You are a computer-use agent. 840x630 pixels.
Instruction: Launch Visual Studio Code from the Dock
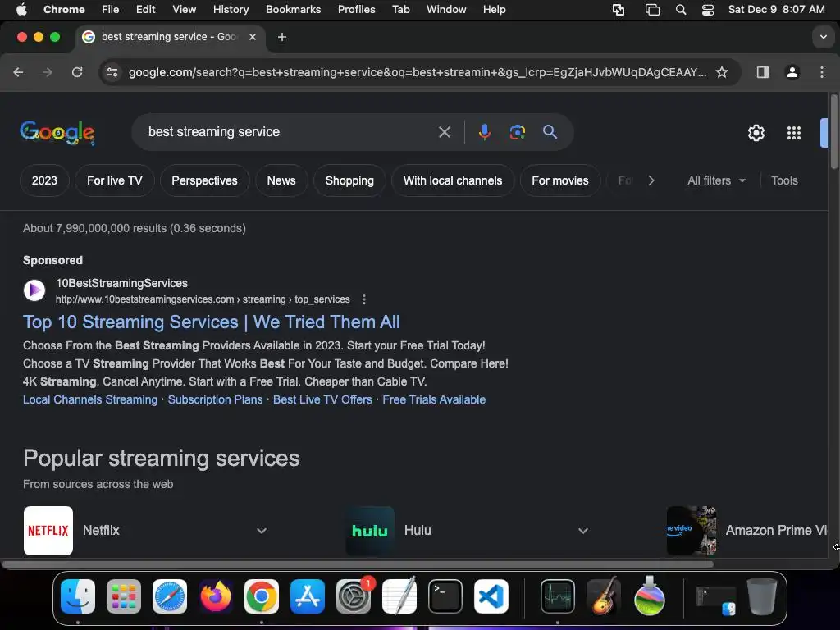click(x=491, y=596)
